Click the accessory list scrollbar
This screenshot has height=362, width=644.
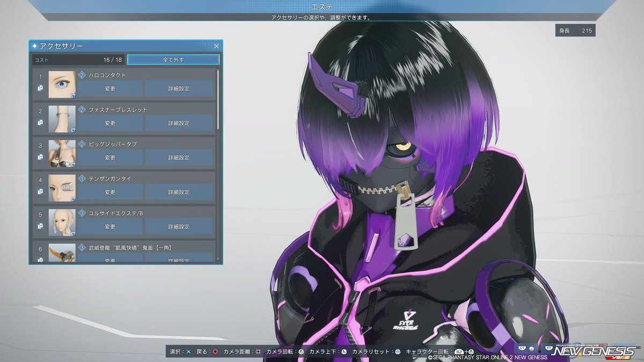tap(218, 99)
